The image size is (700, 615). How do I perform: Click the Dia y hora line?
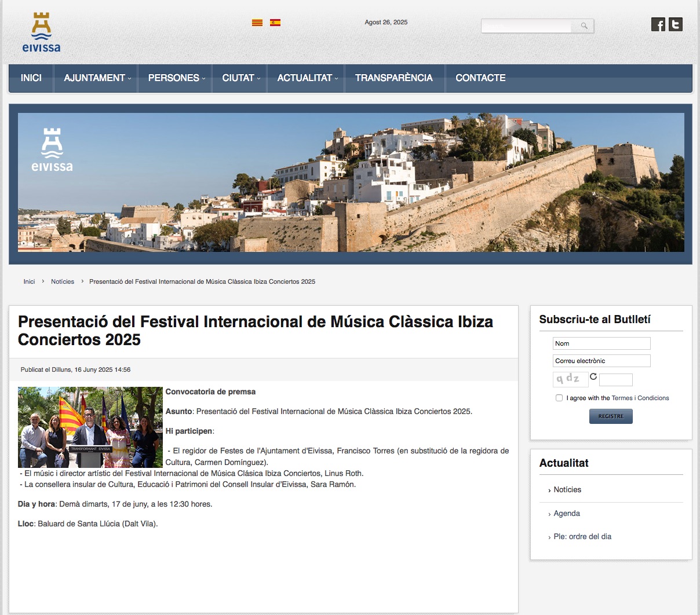115,504
